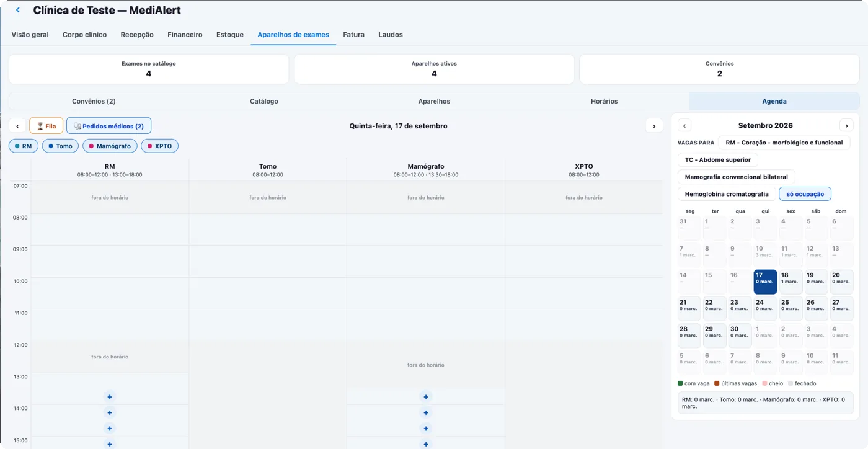Select September 30 in mini calendar

(x=740, y=335)
